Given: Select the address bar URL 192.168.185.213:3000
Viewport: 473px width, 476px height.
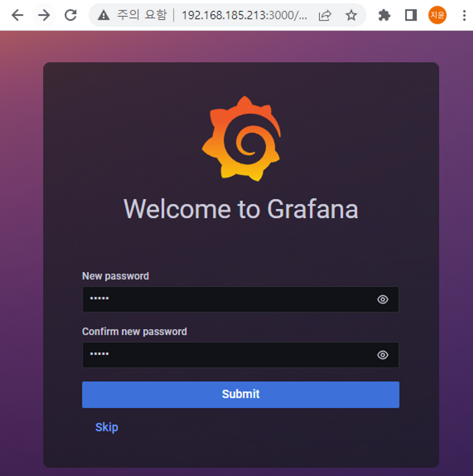Looking at the screenshot, I should click(x=244, y=15).
